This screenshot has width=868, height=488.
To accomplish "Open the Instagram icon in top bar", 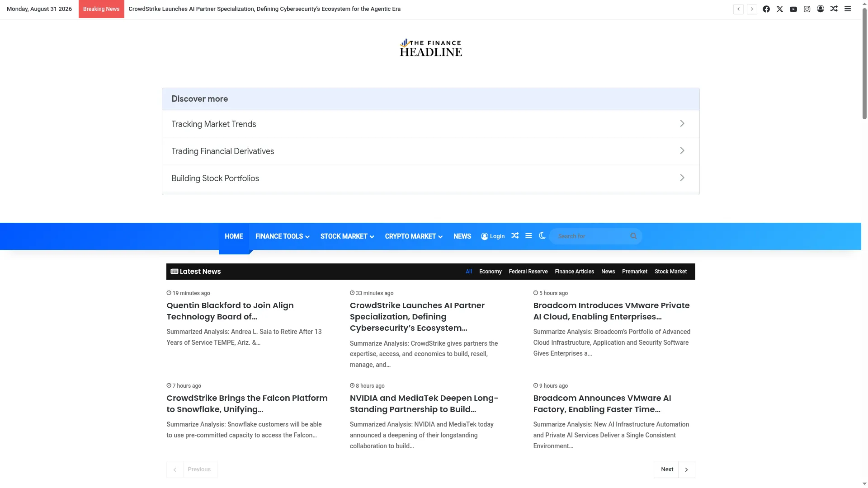I will [807, 9].
